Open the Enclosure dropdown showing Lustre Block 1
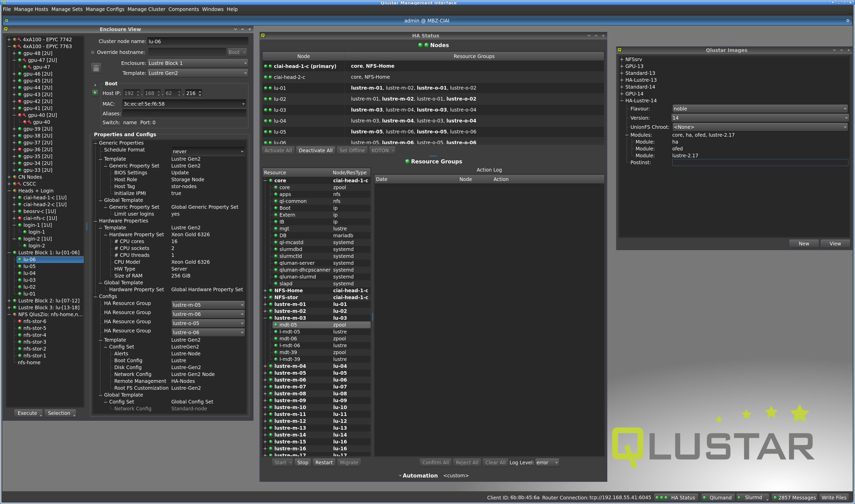 click(198, 63)
